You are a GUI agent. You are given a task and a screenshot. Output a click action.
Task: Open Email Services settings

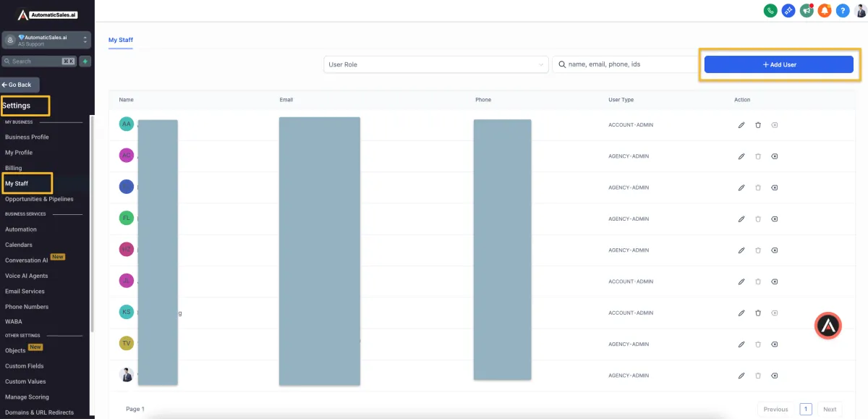click(25, 291)
